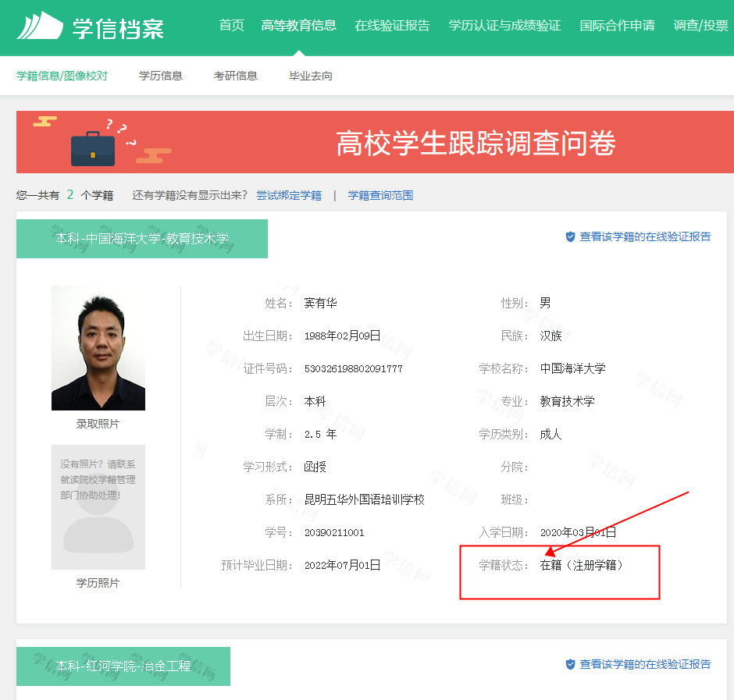Click the 学历照片 placeholder image
Image resolution: width=734 pixels, height=700 pixels.
pyautogui.click(x=98, y=507)
